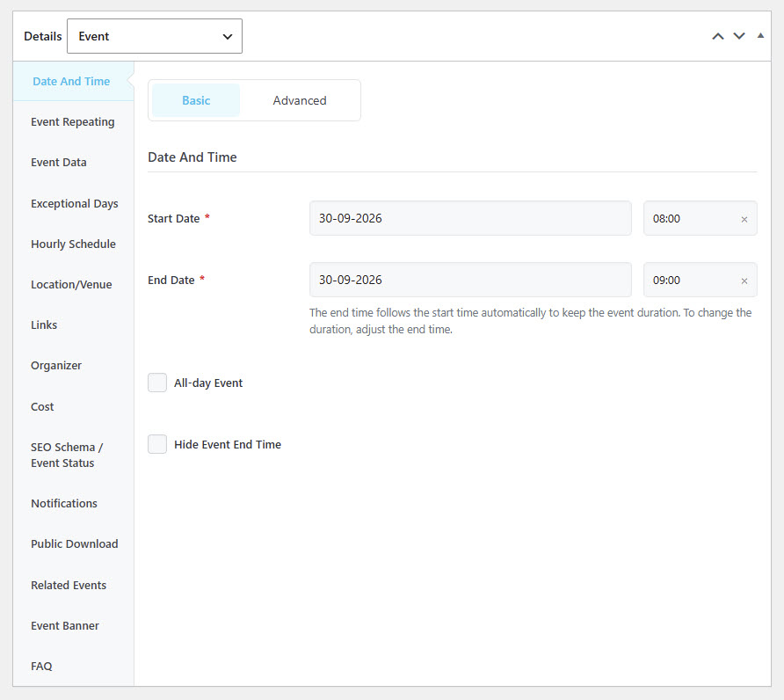Select the Date And Time sidebar tab
Screen dimensions: 784x700
point(74,81)
